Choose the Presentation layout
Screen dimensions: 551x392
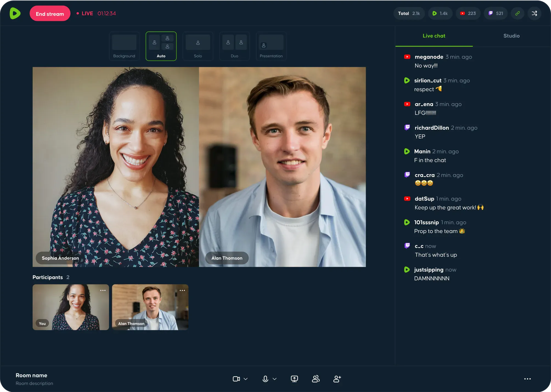click(271, 46)
